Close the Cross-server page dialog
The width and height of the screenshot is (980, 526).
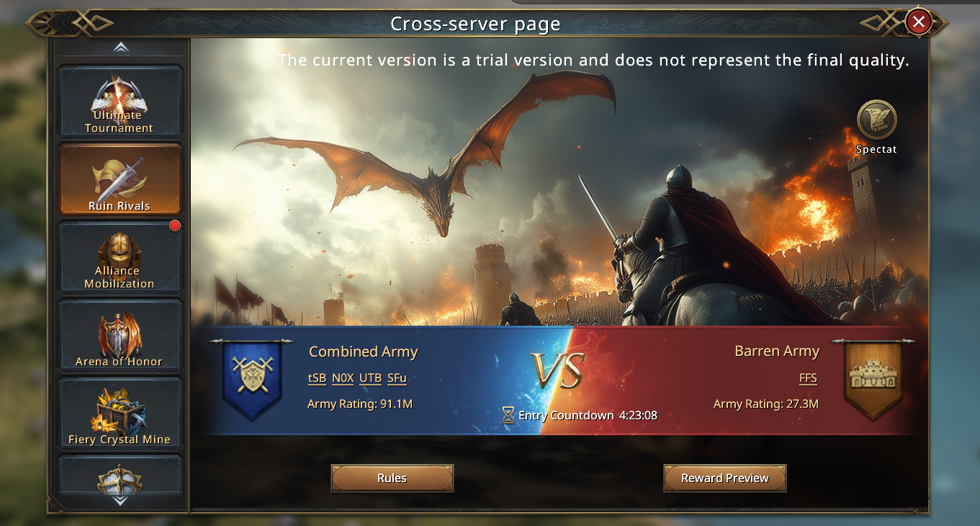click(x=918, y=22)
